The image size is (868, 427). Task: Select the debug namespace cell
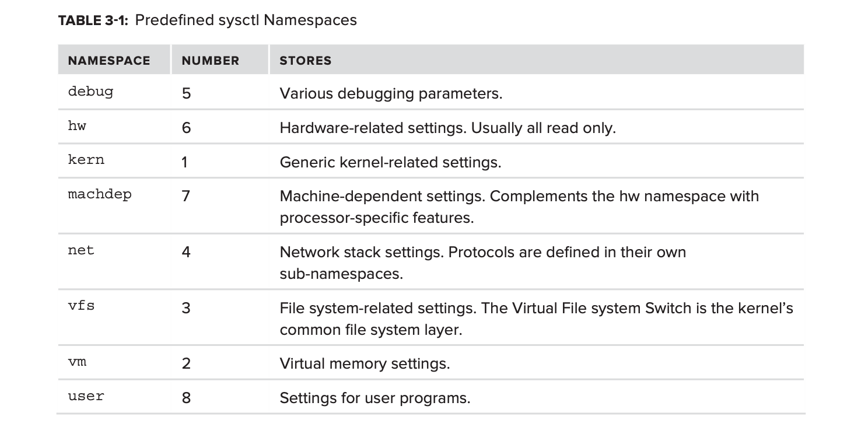click(x=90, y=92)
